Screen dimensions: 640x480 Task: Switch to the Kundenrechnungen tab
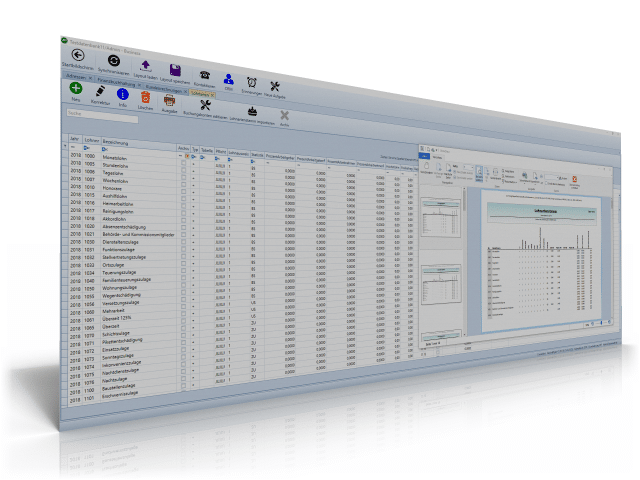164,89
